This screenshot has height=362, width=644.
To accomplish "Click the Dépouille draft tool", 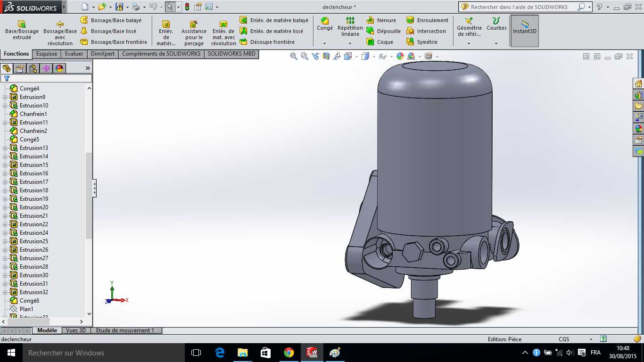I will [x=384, y=31].
